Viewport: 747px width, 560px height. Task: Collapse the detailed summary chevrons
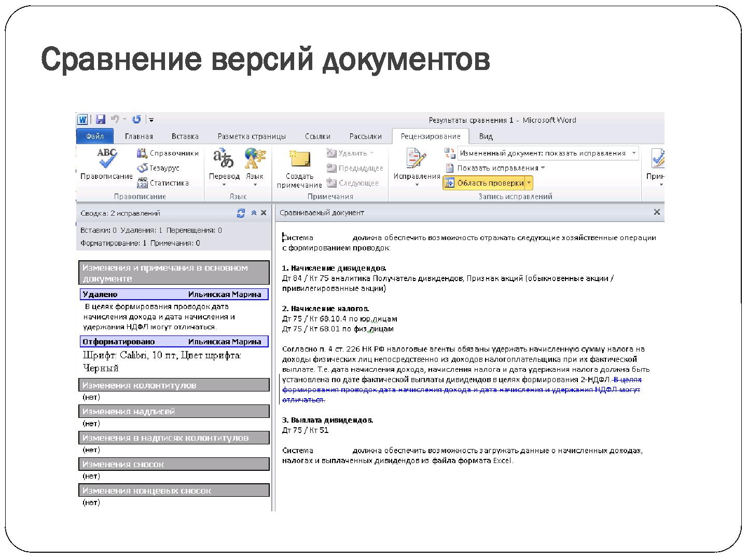coord(254,213)
